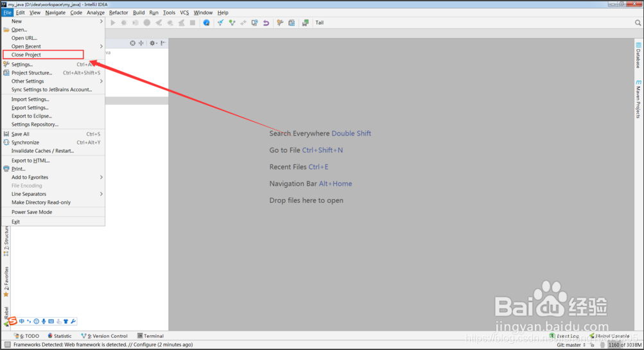Click the Show History clock icon
Image resolution: width=644 pixels, height=350 pixels.
[x=255, y=22]
